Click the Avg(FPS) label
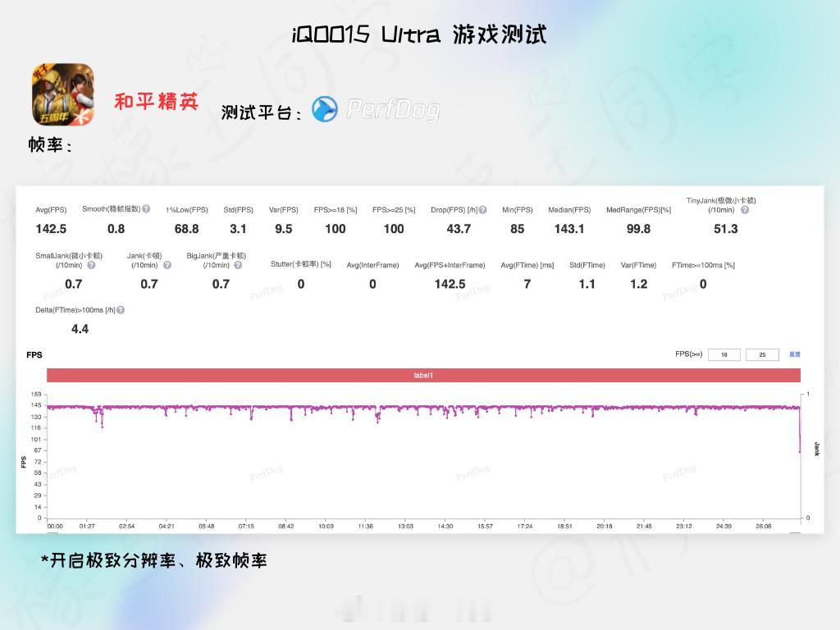This screenshot has height=630, width=840. (x=51, y=210)
